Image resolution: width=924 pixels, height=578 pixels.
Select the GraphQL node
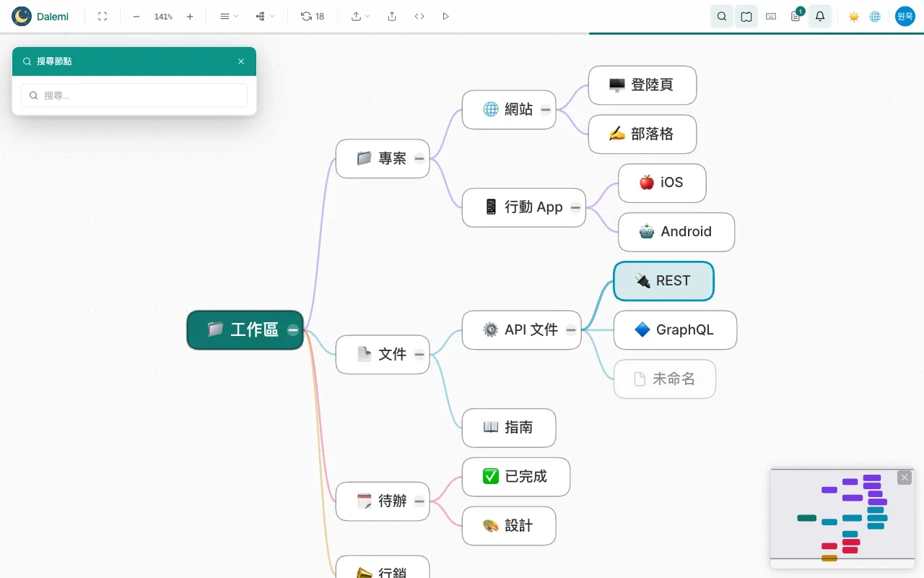(675, 330)
